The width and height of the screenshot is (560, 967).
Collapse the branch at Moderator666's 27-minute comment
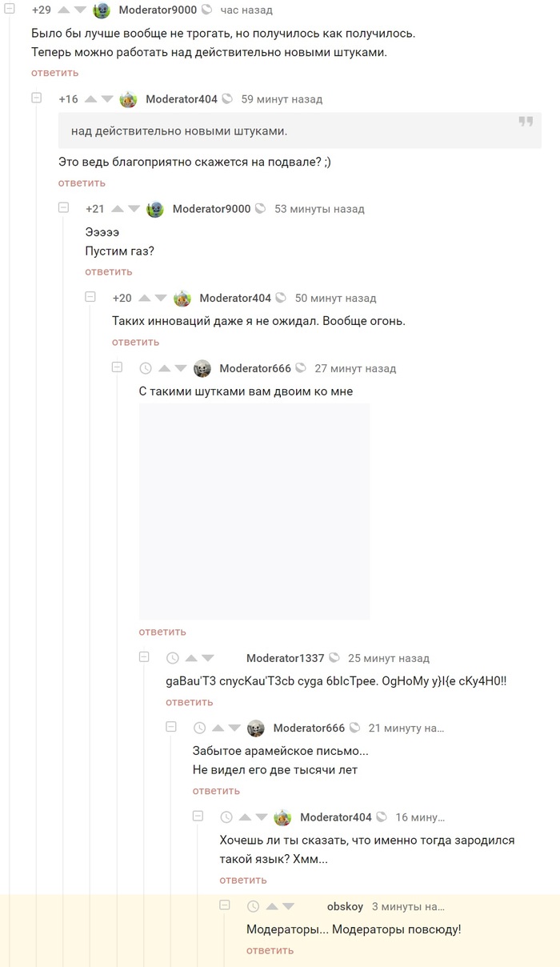pyautogui.click(x=118, y=367)
